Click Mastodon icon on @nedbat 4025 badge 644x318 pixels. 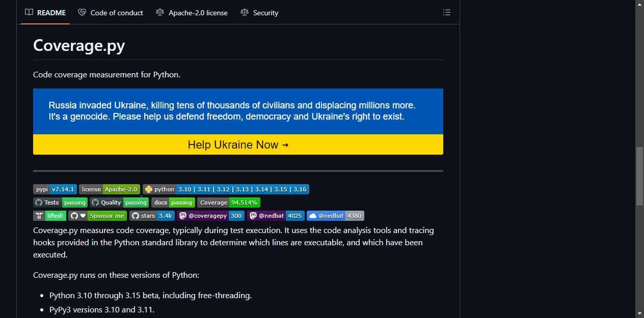coord(253,216)
